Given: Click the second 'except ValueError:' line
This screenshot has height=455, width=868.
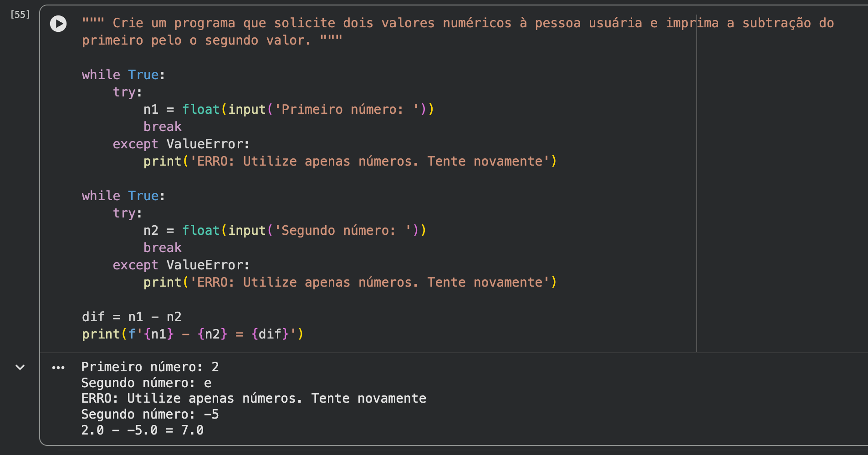Looking at the screenshot, I should point(181,265).
